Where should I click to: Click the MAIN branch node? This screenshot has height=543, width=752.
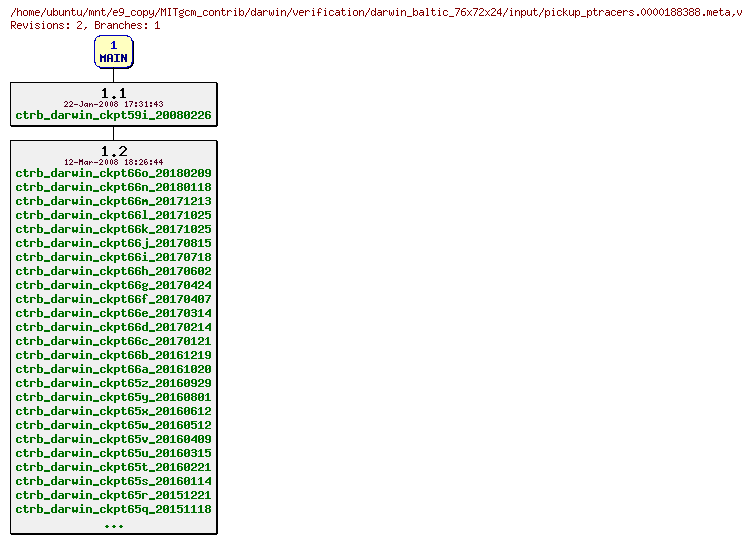(114, 52)
